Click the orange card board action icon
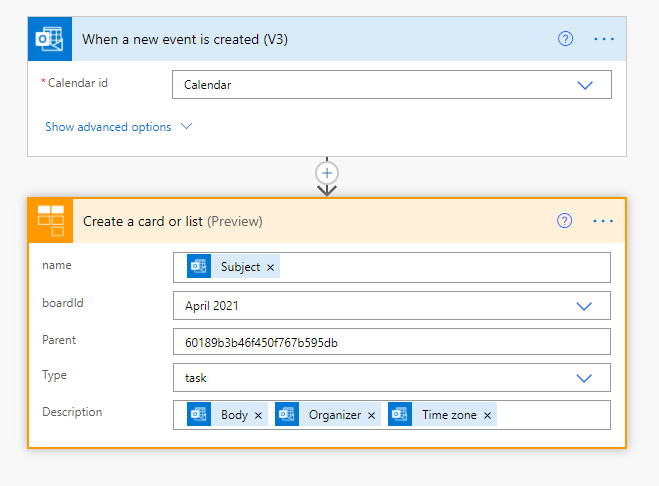Viewport: 659px width, 486px height. pyautogui.click(x=51, y=221)
